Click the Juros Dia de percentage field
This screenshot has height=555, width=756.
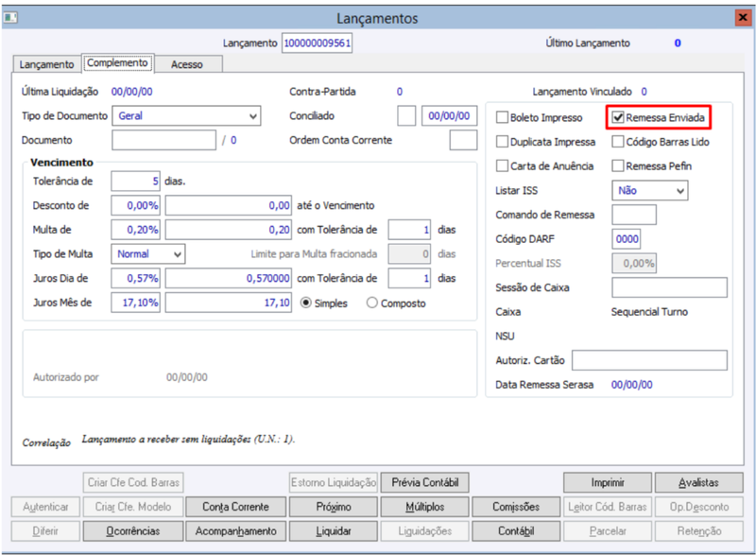[x=135, y=278]
